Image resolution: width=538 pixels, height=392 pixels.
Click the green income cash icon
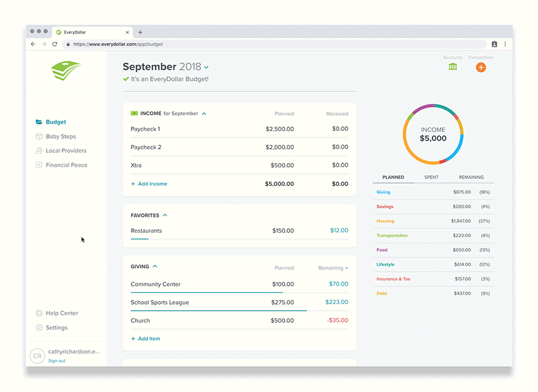click(134, 113)
